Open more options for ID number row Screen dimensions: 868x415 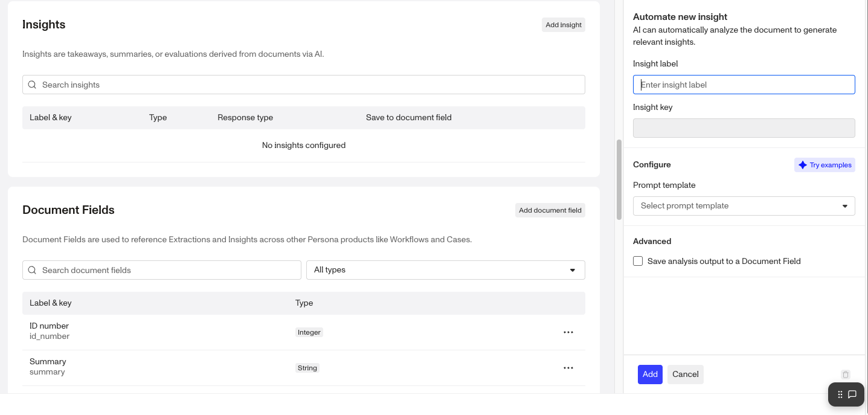(568, 332)
